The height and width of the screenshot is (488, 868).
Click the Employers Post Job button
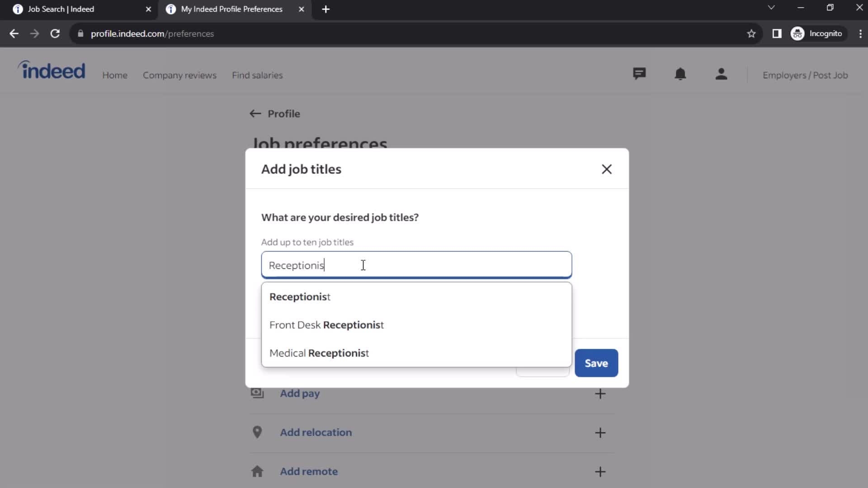pos(806,75)
